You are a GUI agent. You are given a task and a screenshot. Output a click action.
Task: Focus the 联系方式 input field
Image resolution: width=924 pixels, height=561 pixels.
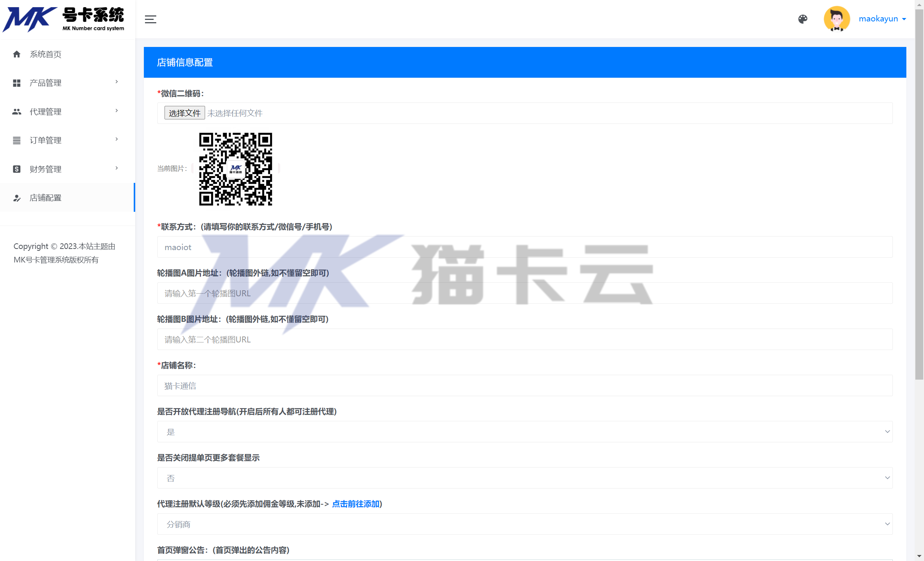click(525, 247)
